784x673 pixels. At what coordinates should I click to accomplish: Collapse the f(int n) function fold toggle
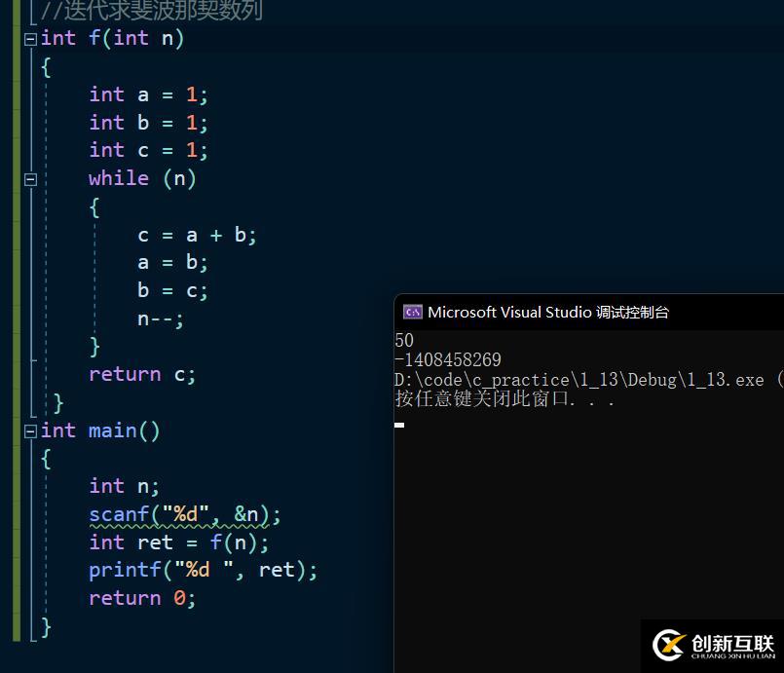[x=30, y=39]
